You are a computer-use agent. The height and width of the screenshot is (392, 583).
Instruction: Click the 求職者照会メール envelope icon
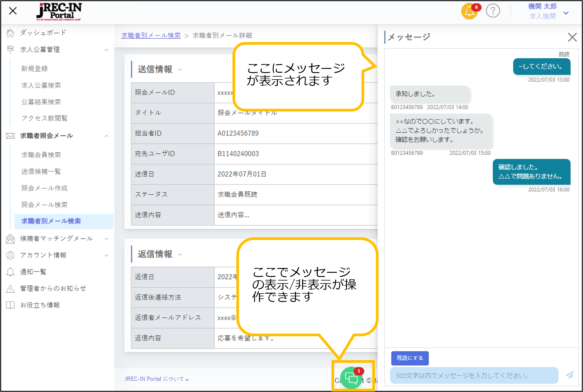pyautogui.click(x=10, y=136)
